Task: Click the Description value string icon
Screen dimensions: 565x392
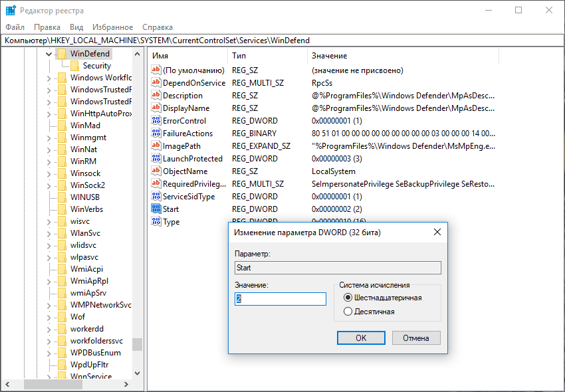Action: coord(156,95)
